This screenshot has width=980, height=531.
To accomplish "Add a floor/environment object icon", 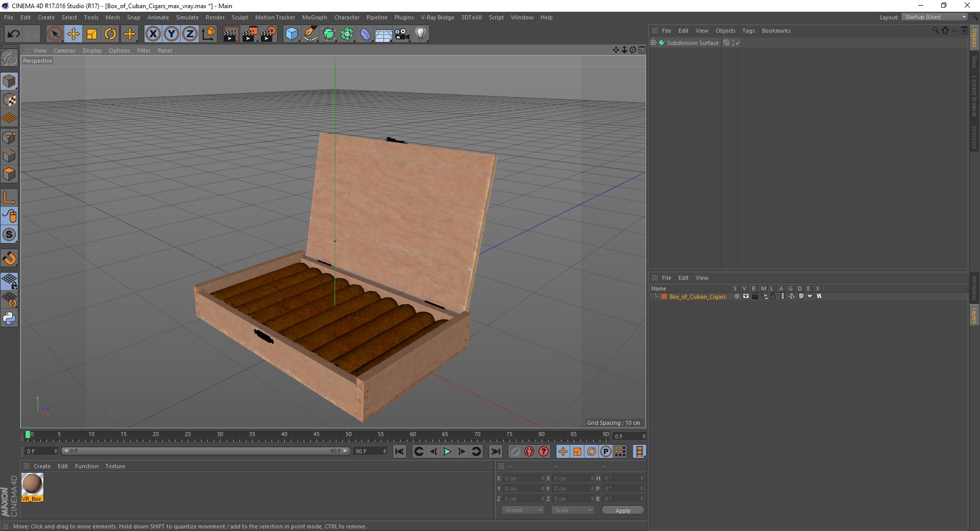I will 384,34.
